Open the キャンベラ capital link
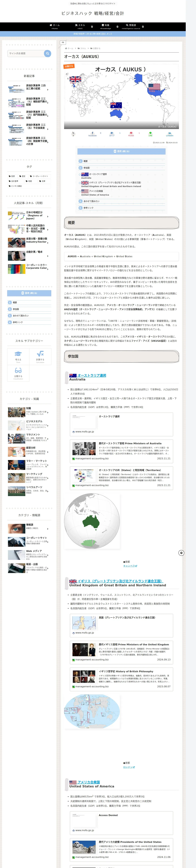 tap(130, 566)
